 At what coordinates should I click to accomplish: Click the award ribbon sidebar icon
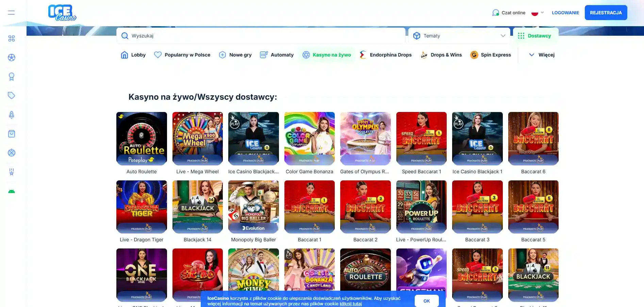coord(12,77)
